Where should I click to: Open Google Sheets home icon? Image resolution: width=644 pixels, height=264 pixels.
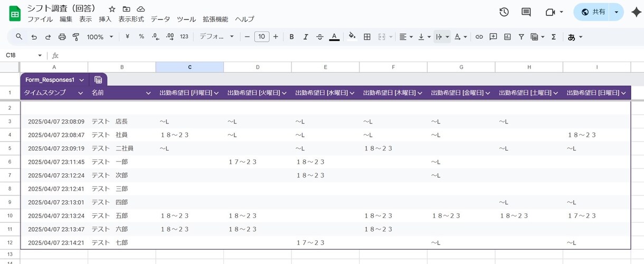point(15,13)
